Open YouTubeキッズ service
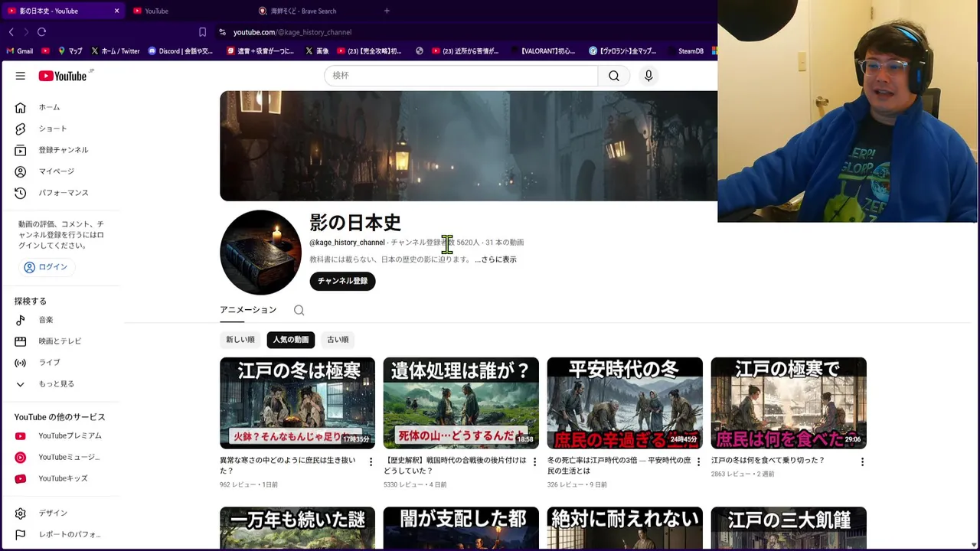 pos(61,478)
